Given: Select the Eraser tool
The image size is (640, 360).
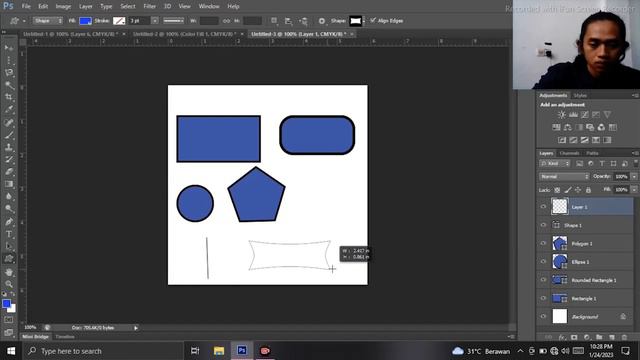Looking at the screenshot, I should [x=9, y=171].
